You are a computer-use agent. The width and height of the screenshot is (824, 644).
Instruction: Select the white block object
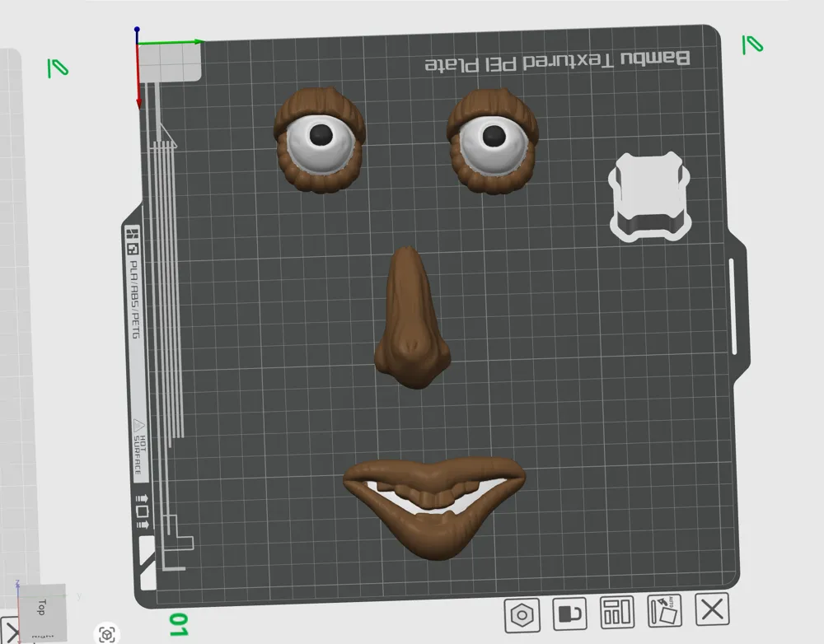[x=649, y=197]
